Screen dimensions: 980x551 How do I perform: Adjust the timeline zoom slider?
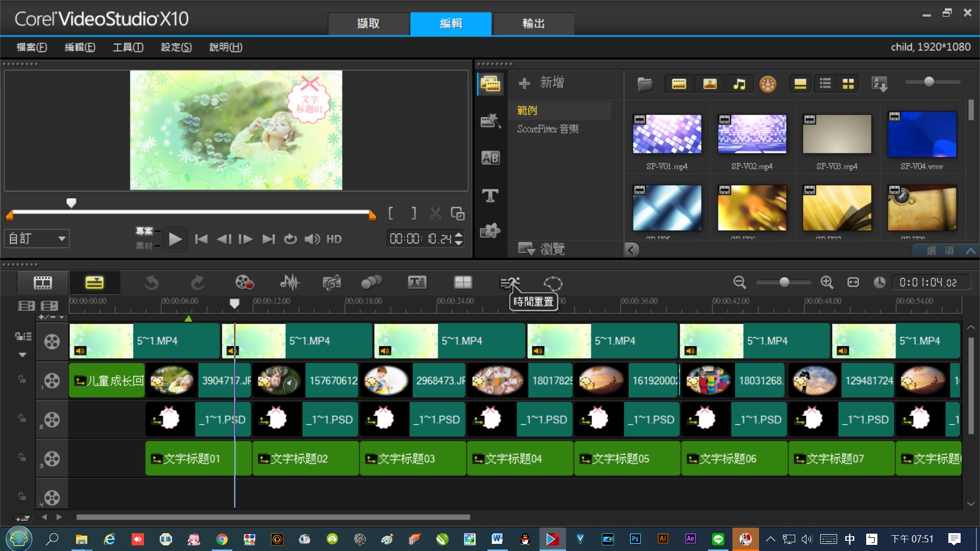785,282
